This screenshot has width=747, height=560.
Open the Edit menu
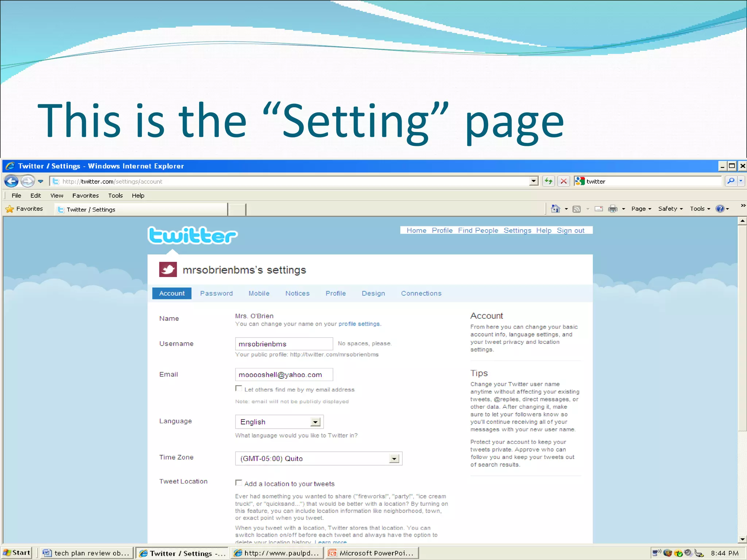(x=36, y=195)
